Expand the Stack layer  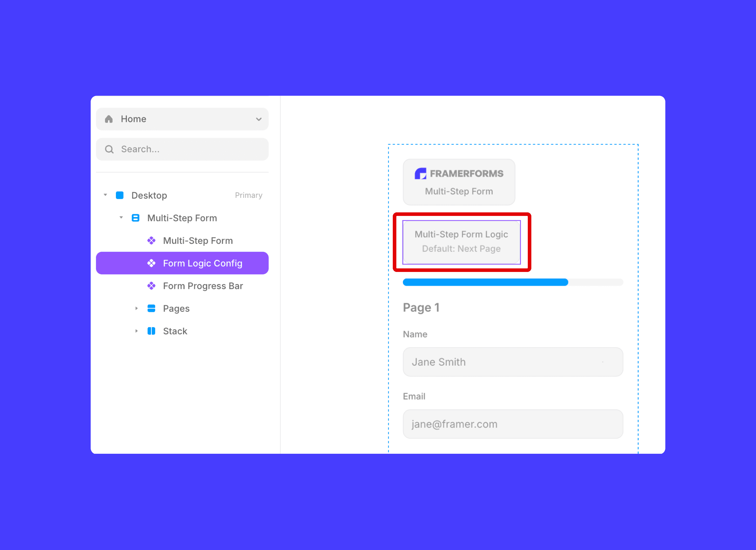pos(136,331)
